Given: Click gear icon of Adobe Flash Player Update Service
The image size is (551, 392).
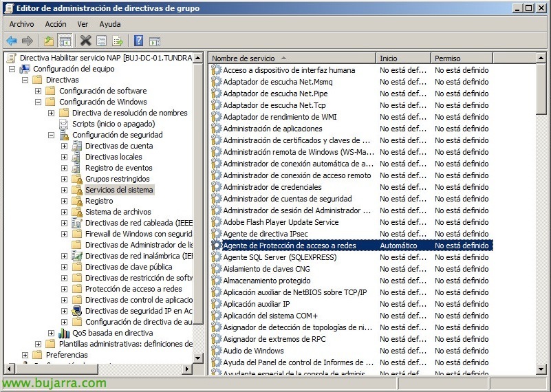Looking at the screenshot, I should pyautogui.click(x=217, y=222).
